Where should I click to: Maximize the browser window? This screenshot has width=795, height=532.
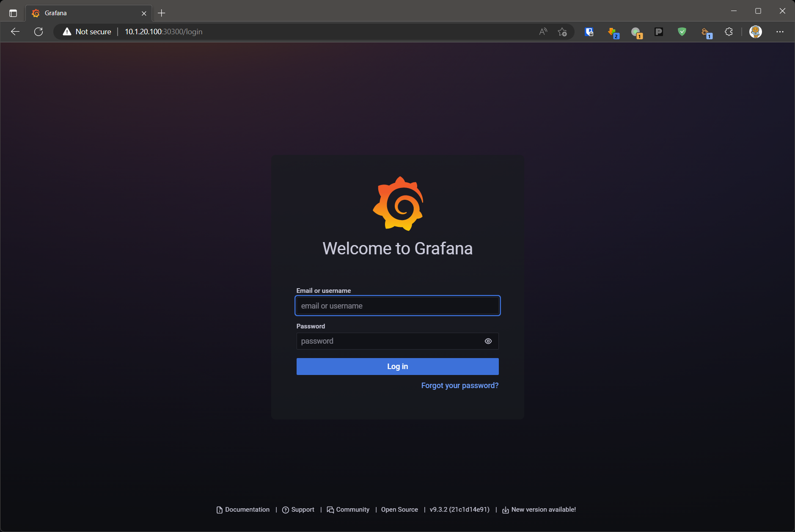[758, 11]
